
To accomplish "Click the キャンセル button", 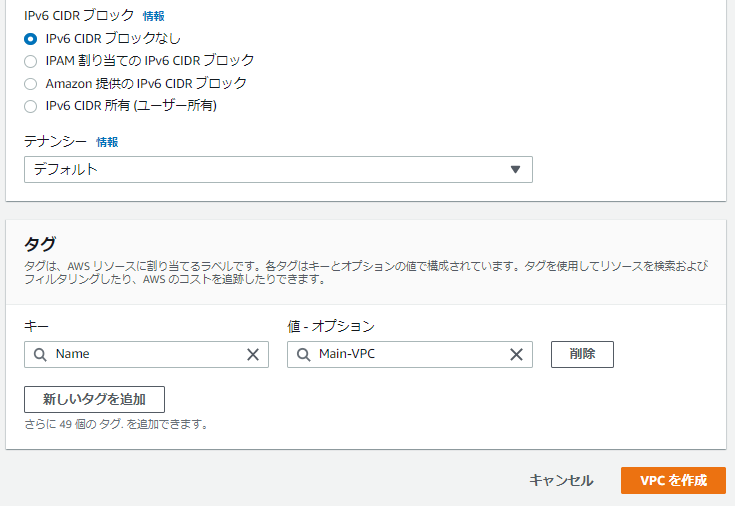I will [x=561, y=481].
